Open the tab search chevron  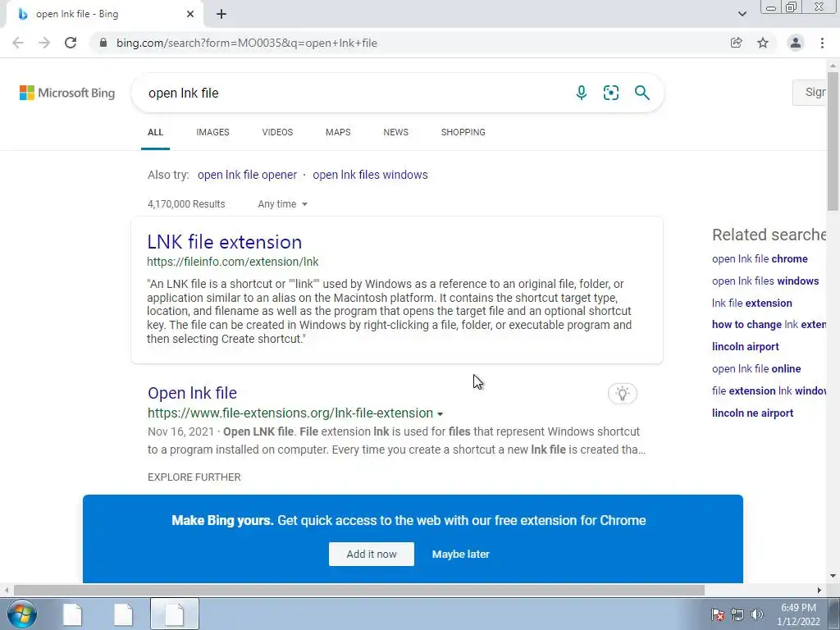(x=742, y=15)
